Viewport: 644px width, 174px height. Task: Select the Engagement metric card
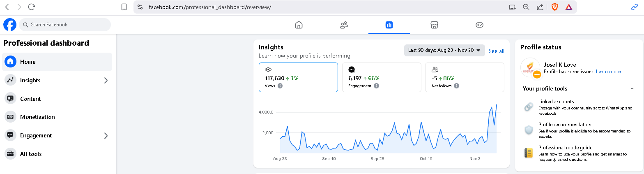coord(381,77)
